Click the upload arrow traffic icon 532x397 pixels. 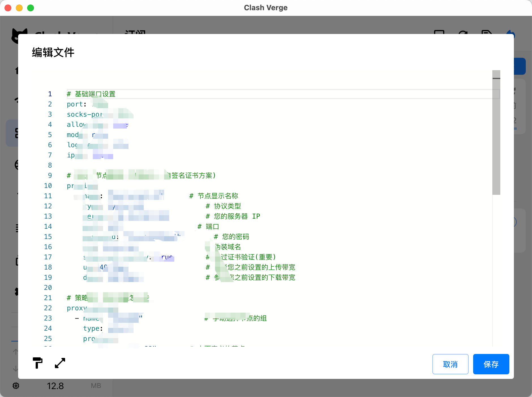tap(16, 352)
